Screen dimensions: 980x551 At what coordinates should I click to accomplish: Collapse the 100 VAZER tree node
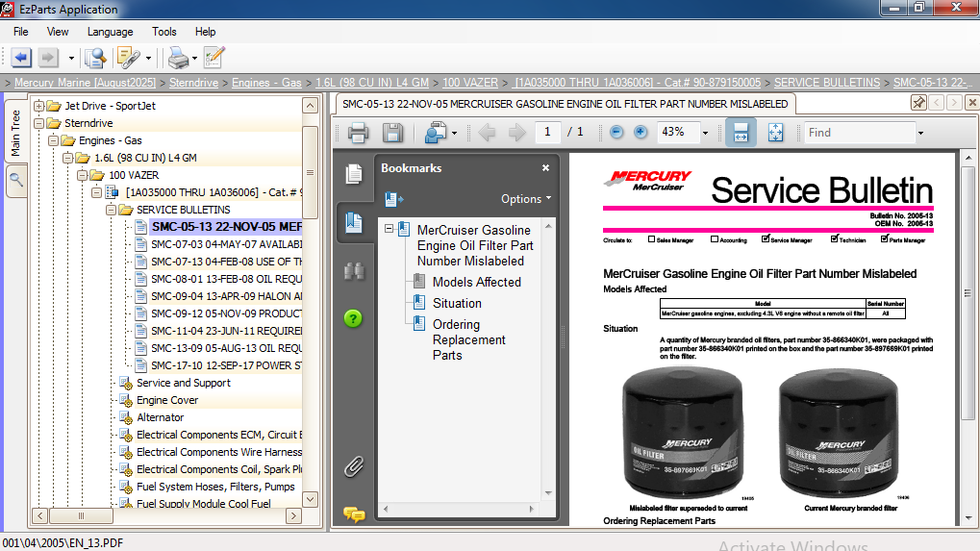(82, 175)
